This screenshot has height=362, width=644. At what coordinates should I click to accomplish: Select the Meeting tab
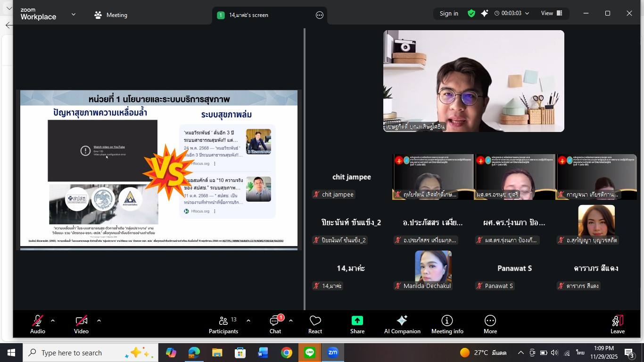(x=111, y=15)
